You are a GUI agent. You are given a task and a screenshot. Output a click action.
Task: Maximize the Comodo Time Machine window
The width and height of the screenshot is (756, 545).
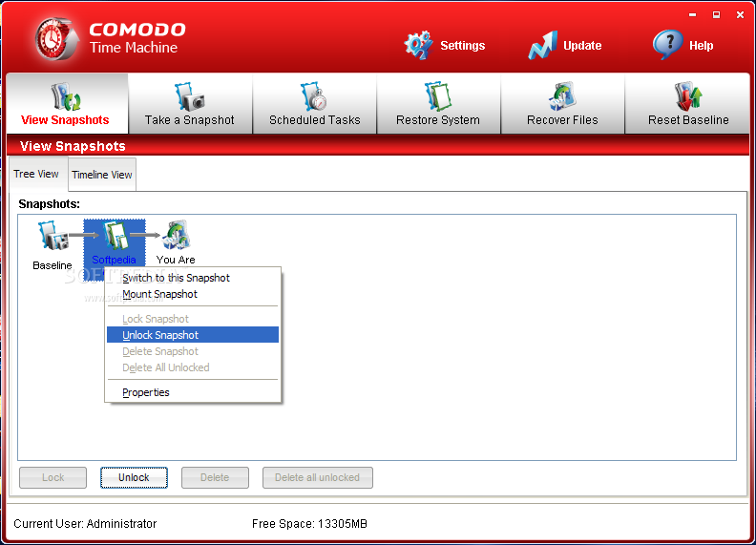tap(717, 15)
